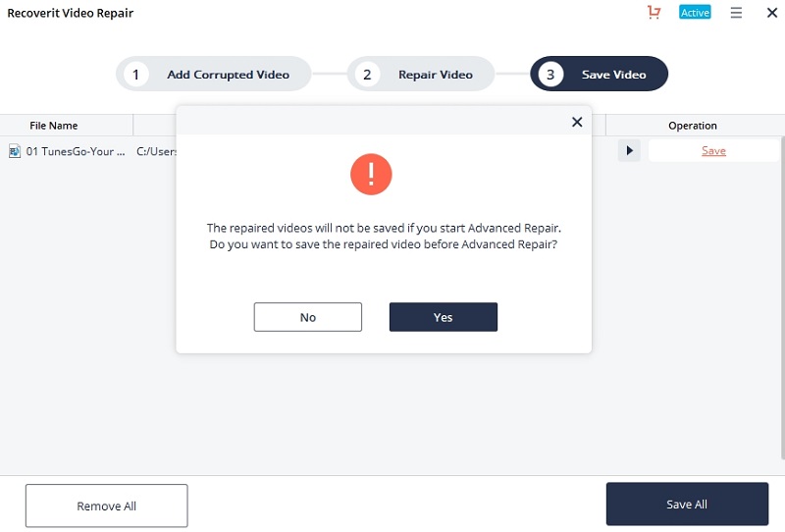The image size is (785, 532).
Task: Save all repaired videos
Action: [687, 504]
